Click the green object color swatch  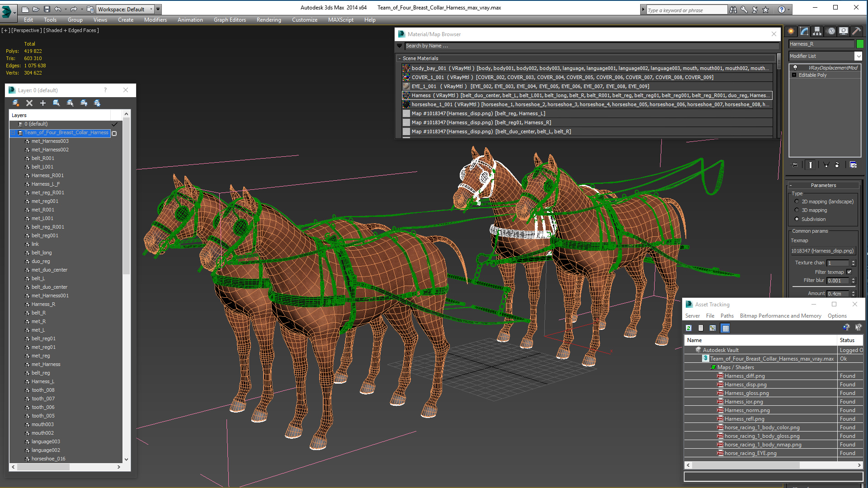tap(860, 44)
